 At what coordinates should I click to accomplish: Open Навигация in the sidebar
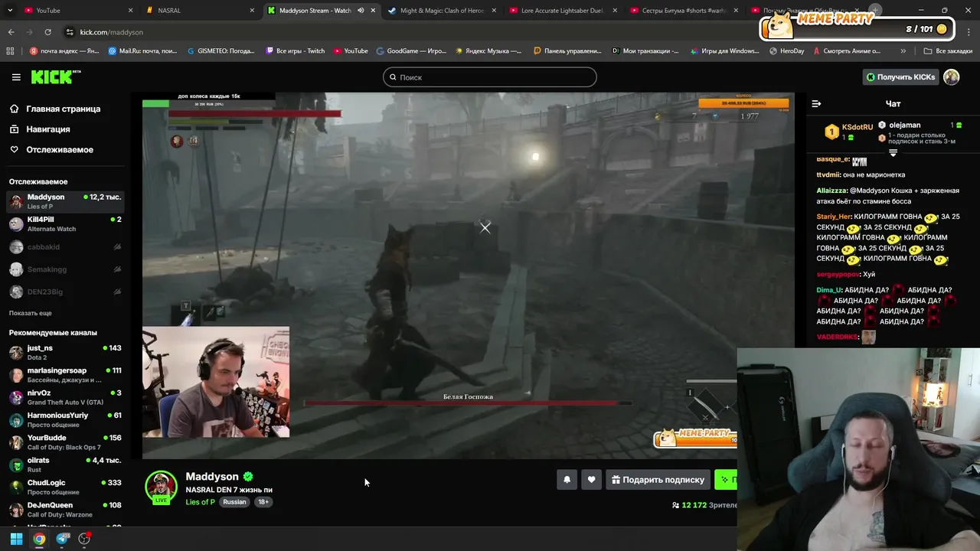click(47, 129)
